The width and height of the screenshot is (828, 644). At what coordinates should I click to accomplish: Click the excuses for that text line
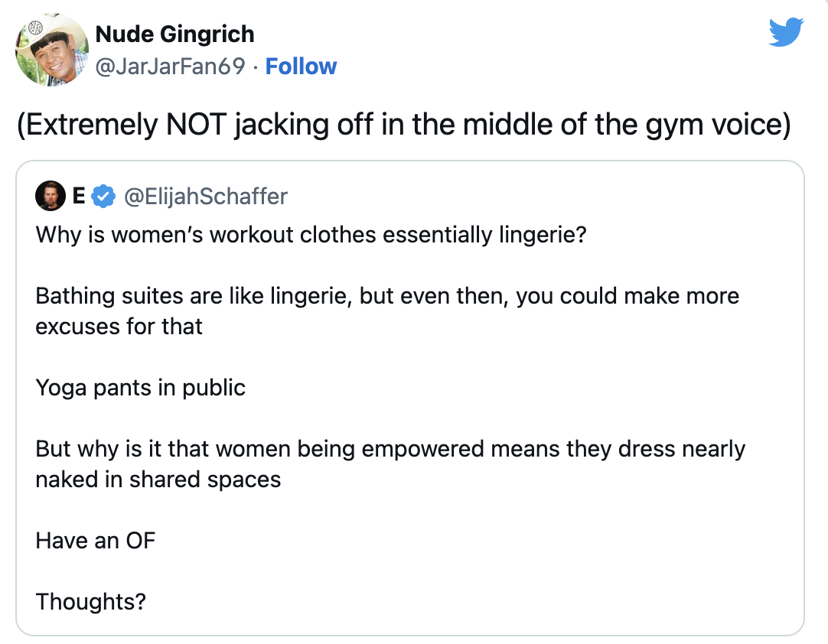point(119,327)
